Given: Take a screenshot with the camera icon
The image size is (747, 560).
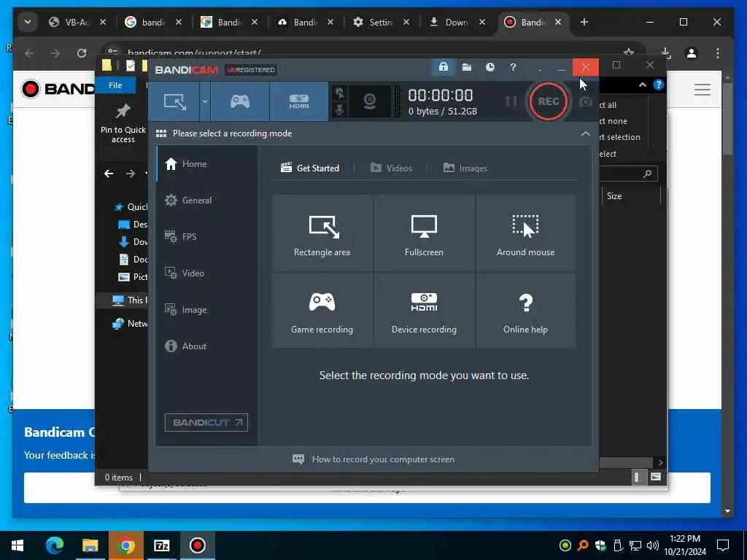Looking at the screenshot, I should click(586, 102).
